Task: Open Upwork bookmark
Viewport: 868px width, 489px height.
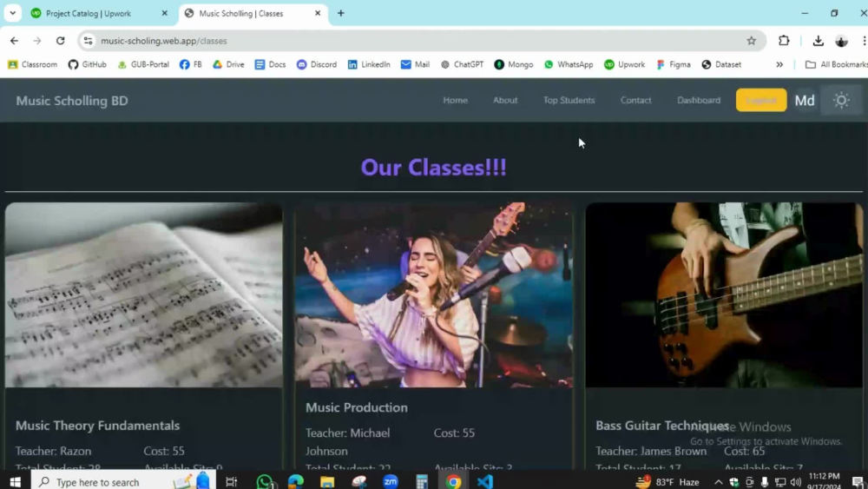Action: (624, 65)
